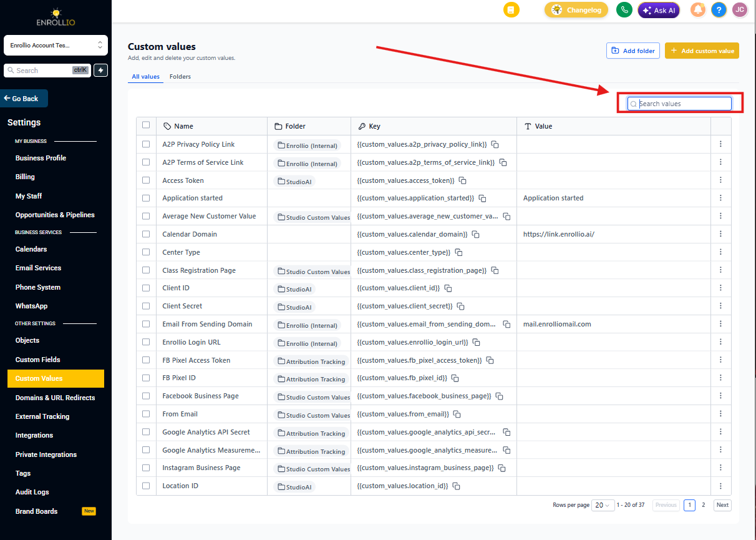Open Custom Fields in sidebar

(37, 360)
